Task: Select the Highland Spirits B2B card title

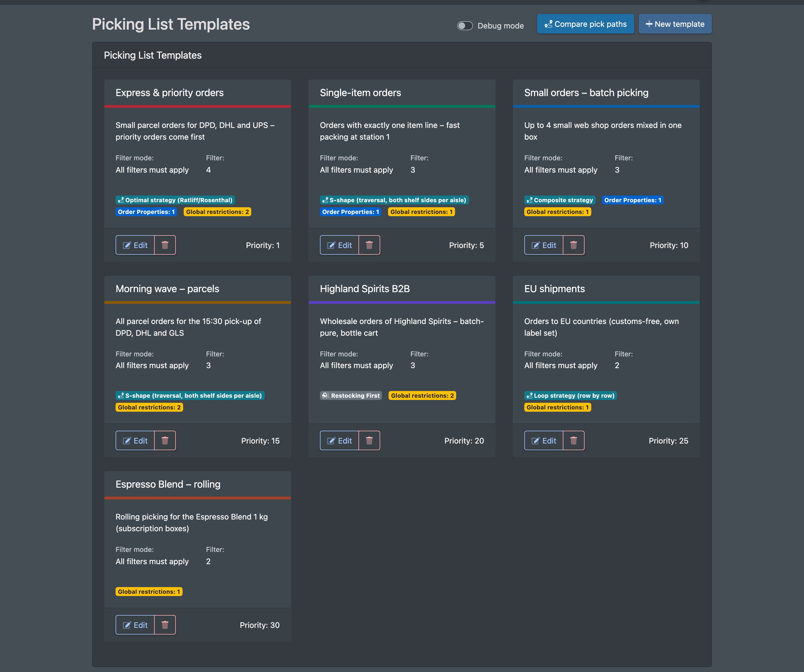Action: pos(365,289)
